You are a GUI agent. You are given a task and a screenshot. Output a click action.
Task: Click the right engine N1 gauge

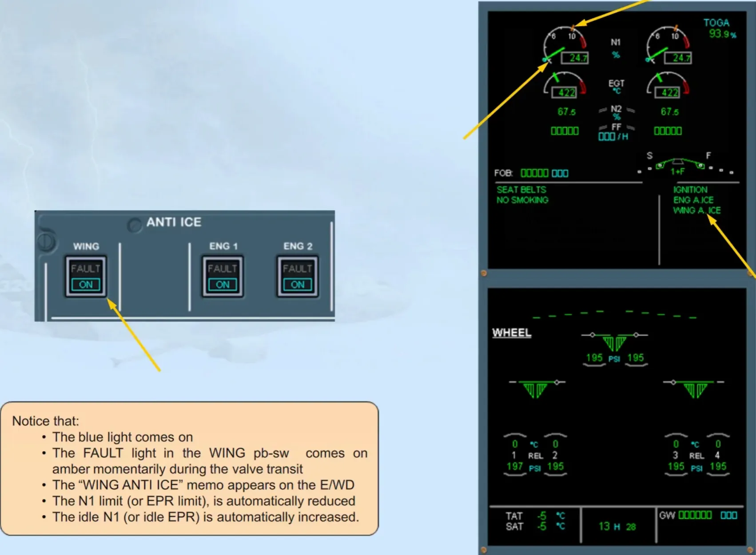pos(669,46)
